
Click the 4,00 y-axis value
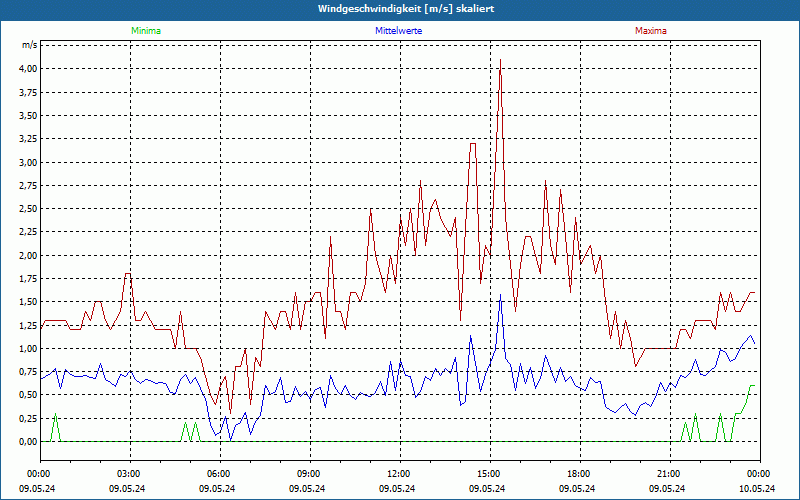coord(27,69)
